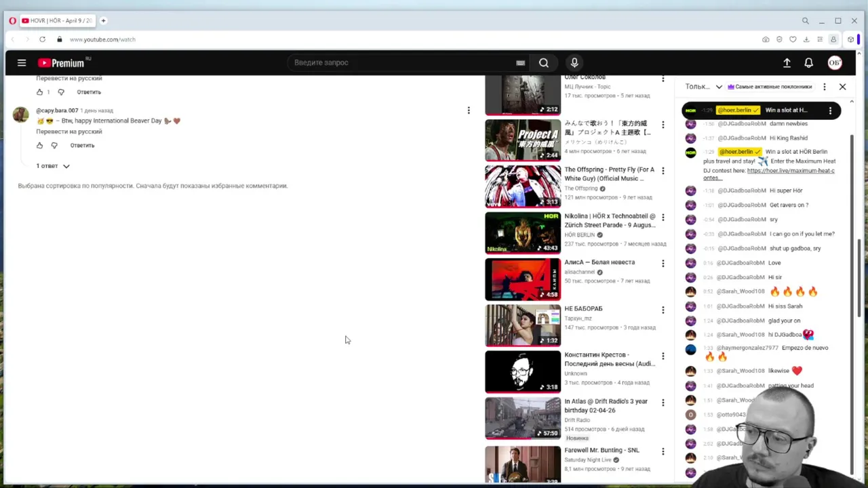This screenshot has height=488, width=868.
Task: Open options menu for capy.bara.007 comment
Action: 468,110
